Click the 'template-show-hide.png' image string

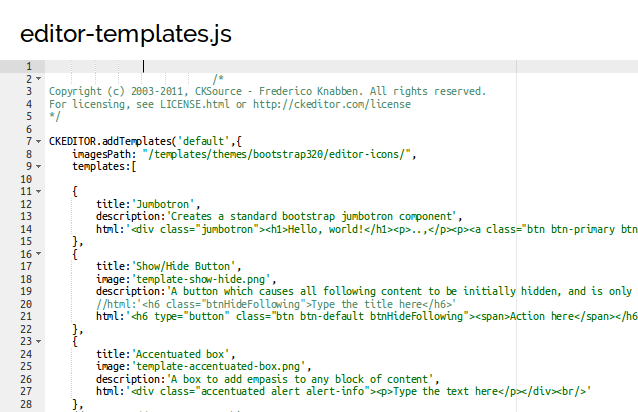point(201,279)
